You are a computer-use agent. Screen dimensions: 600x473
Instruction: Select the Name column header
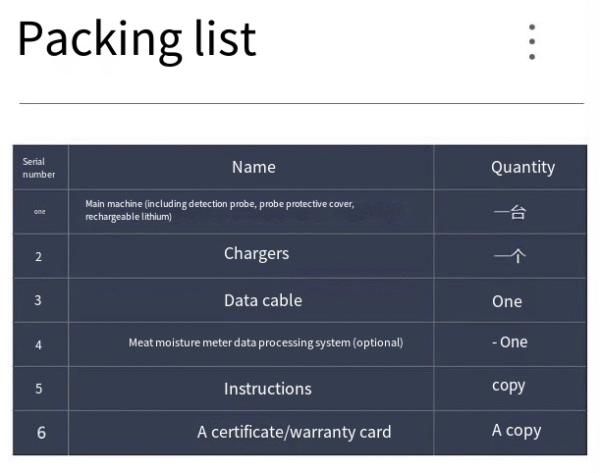pos(253,167)
